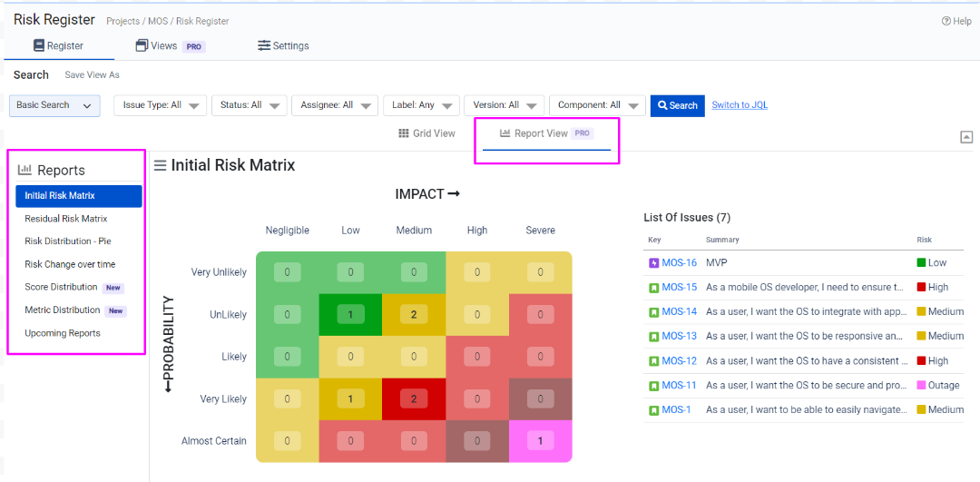Open the Settings tab
980x482 pixels.
(x=283, y=45)
